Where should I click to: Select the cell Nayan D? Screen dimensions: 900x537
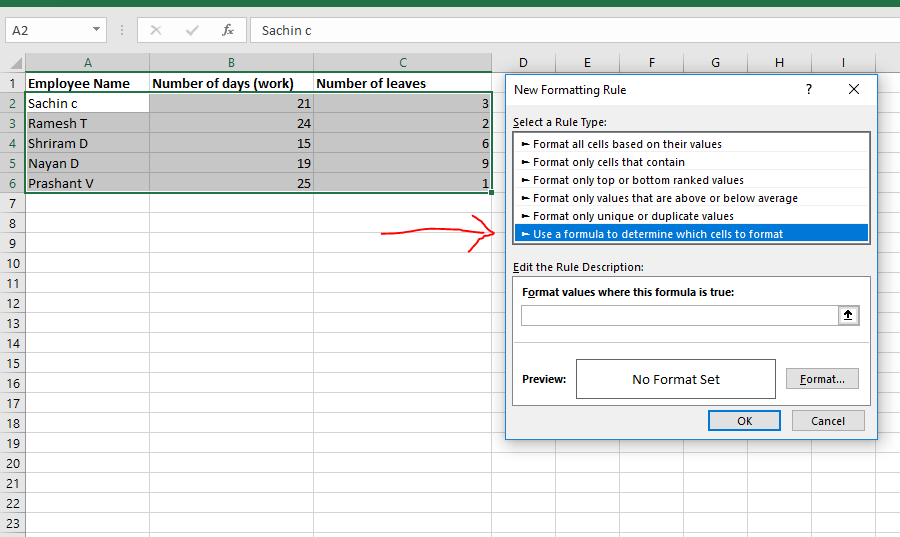87,164
